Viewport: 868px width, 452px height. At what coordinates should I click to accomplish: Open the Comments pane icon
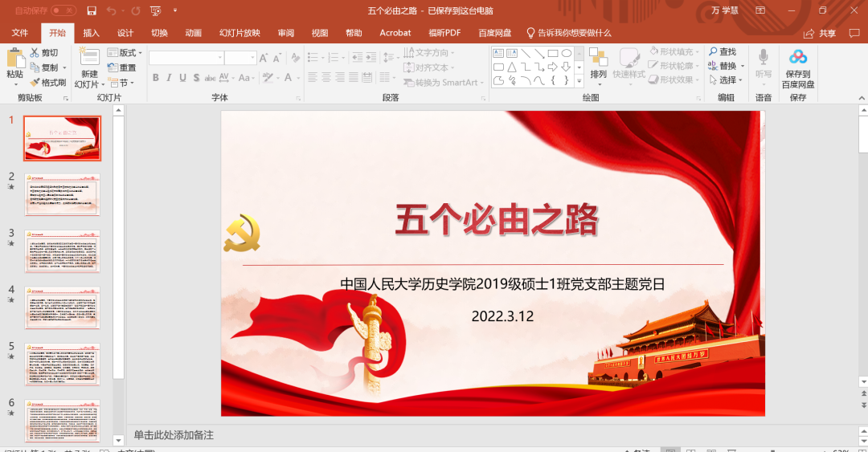click(854, 33)
